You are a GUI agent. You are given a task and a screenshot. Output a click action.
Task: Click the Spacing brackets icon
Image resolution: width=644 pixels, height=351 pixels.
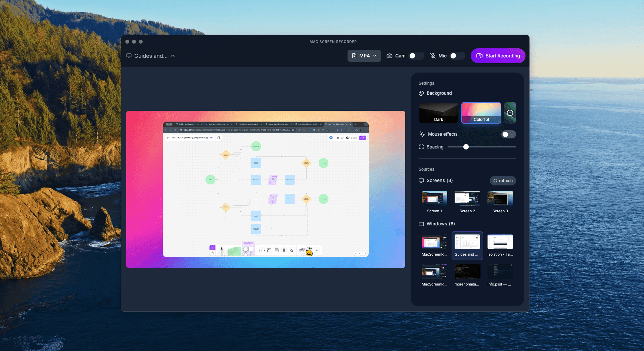click(x=421, y=147)
